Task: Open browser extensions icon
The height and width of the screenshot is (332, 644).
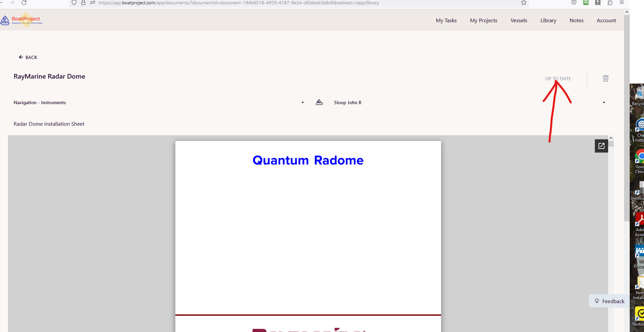Action: click(x=610, y=3)
